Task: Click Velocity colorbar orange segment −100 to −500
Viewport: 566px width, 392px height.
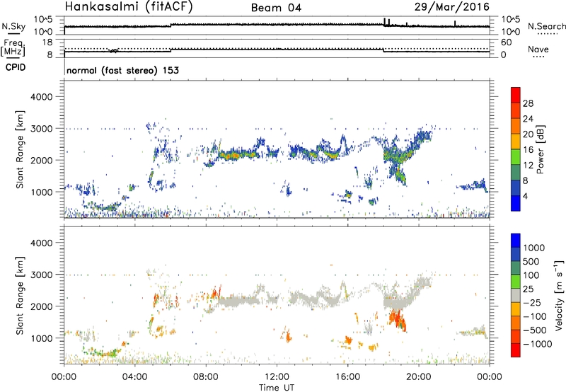Action: pyautogui.click(x=516, y=323)
